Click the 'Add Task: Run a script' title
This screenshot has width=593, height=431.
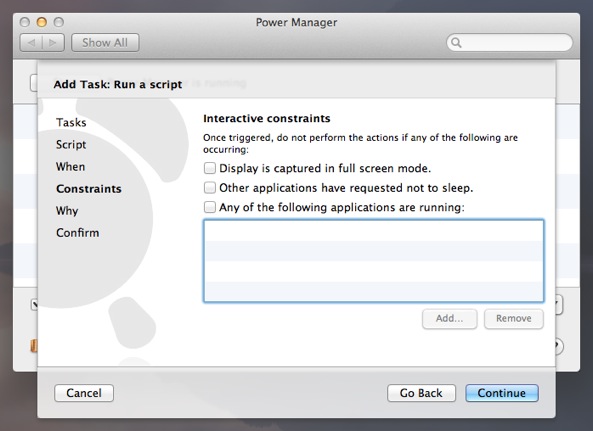click(118, 84)
